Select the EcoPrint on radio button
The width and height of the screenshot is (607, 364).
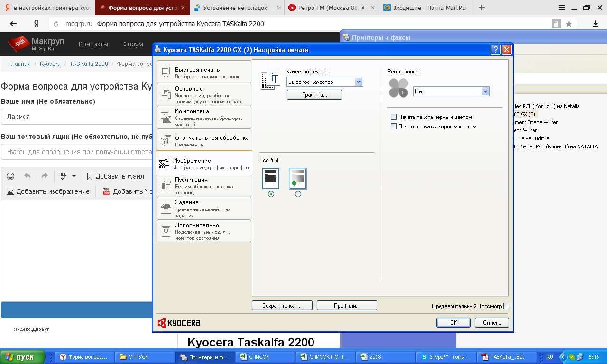pyautogui.click(x=298, y=194)
